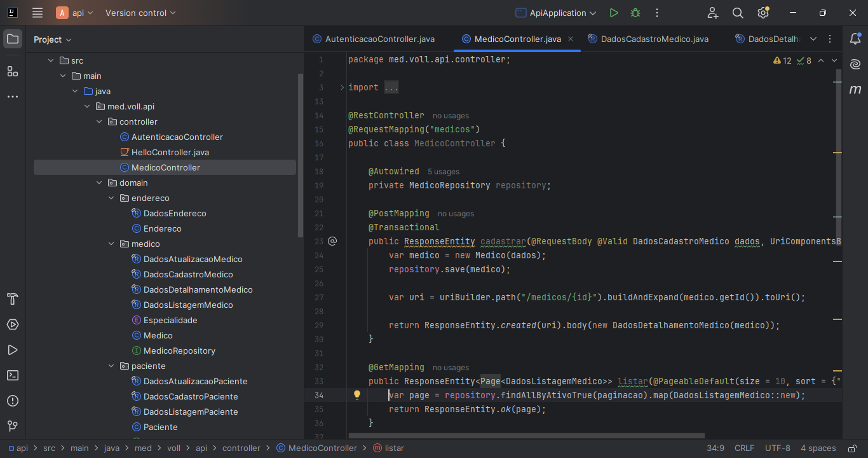
Task: Switch to the AutenticacaoController.java tab
Action: pos(379,39)
